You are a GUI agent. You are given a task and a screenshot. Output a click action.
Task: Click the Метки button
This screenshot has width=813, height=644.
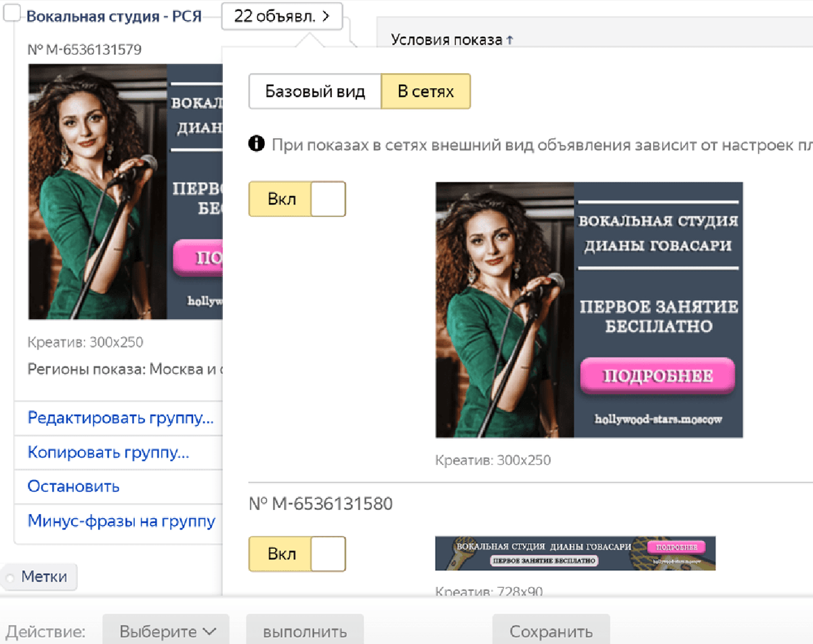click(x=39, y=577)
